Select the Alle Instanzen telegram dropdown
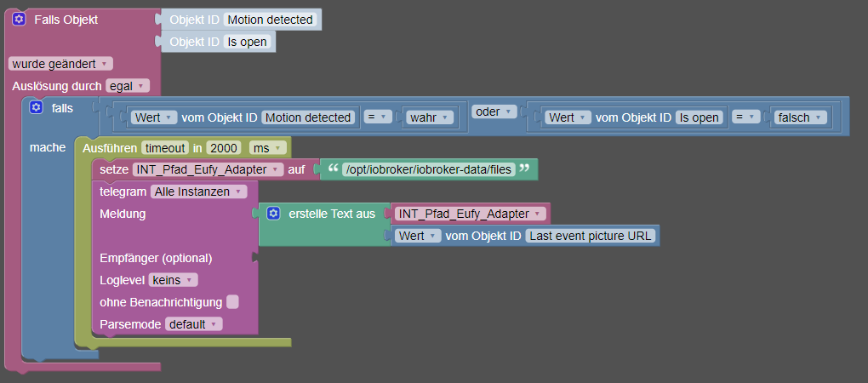The width and height of the screenshot is (868, 383). [x=198, y=191]
